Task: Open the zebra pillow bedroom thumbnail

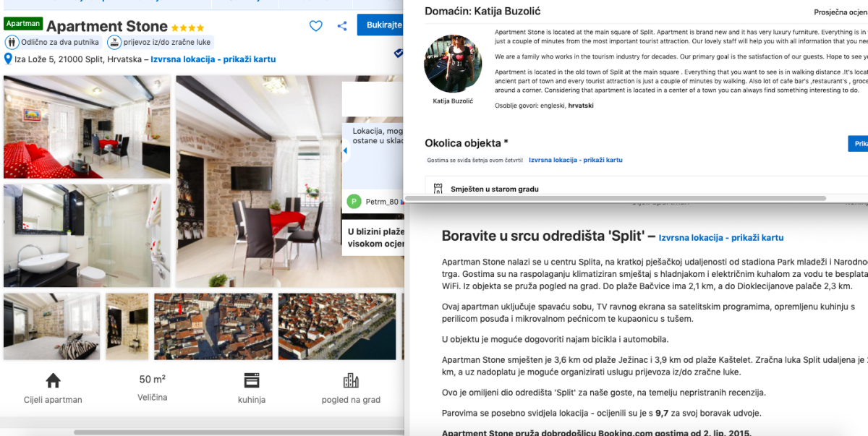Action: coord(52,326)
